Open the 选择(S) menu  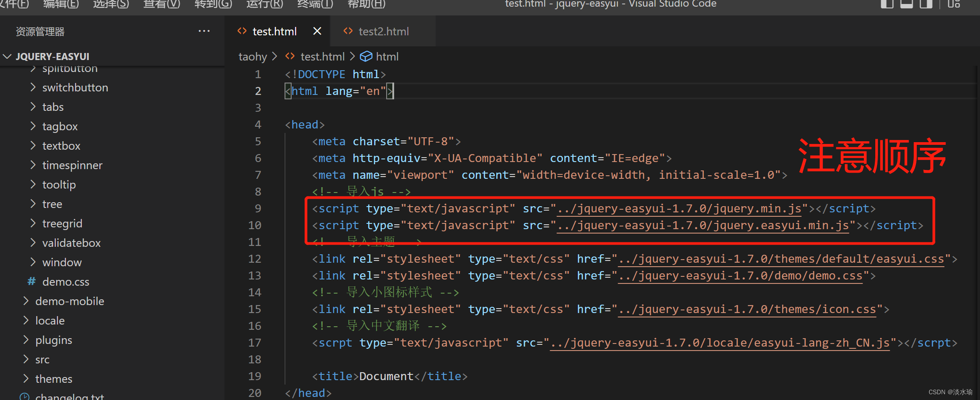tap(111, 4)
